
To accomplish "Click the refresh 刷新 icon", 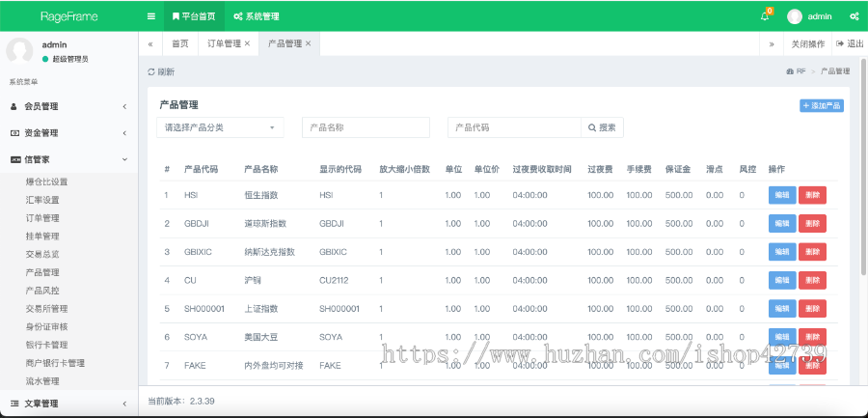I will 151,72.
